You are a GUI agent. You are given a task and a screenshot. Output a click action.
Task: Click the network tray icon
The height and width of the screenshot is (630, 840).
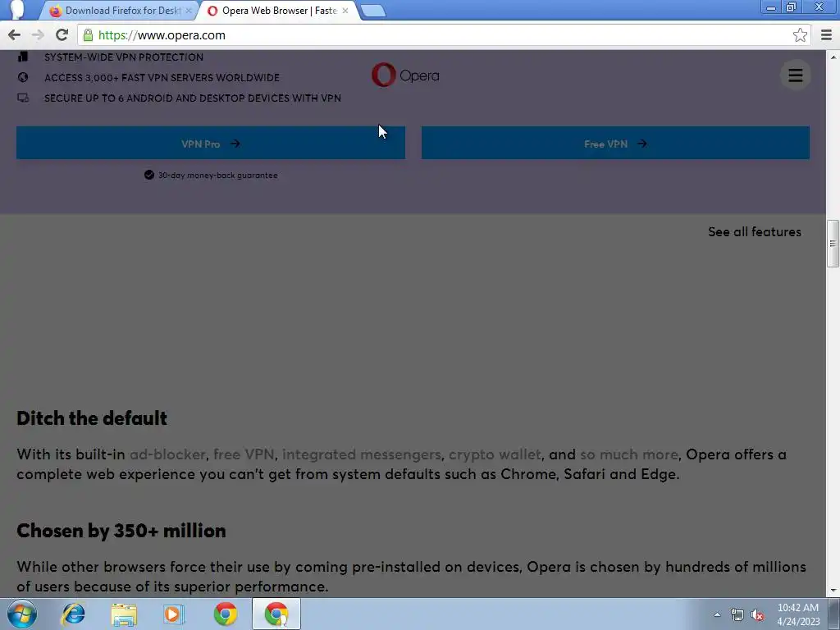click(737, 614)
